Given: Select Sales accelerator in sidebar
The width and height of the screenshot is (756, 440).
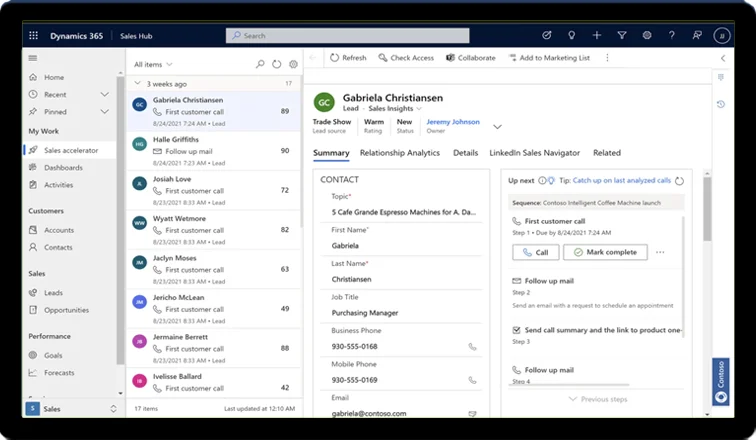Looking at the screenshot, I should [70, 150].
